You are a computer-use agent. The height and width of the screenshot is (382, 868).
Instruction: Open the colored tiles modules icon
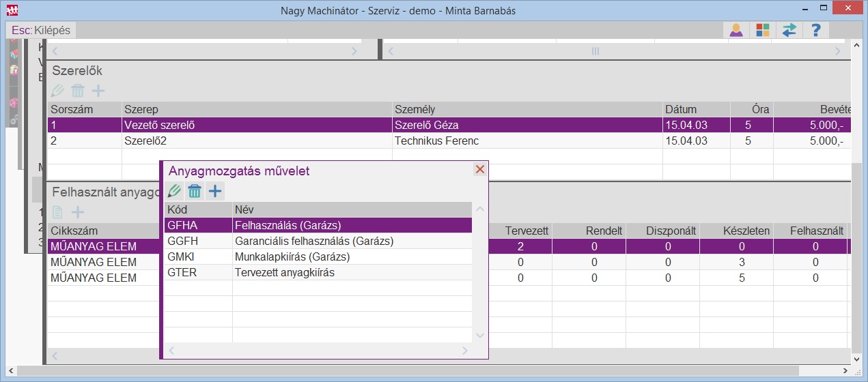(x=763, y=30)
